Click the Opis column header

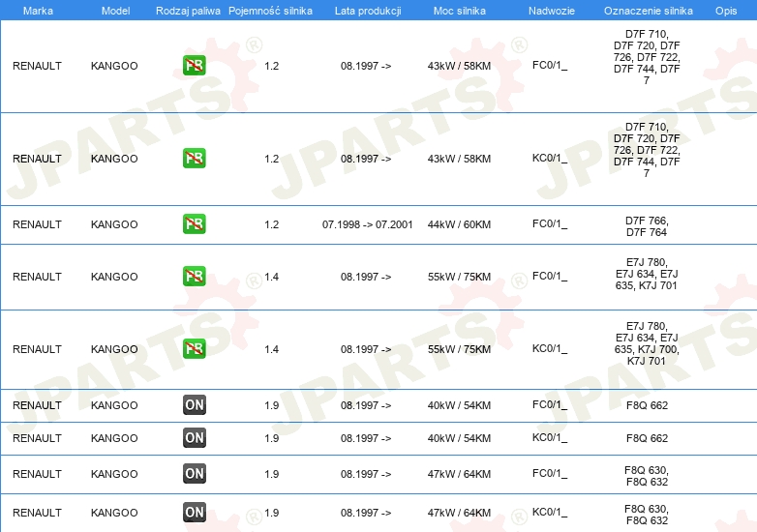pyautogui.click(x=725, y=10)
